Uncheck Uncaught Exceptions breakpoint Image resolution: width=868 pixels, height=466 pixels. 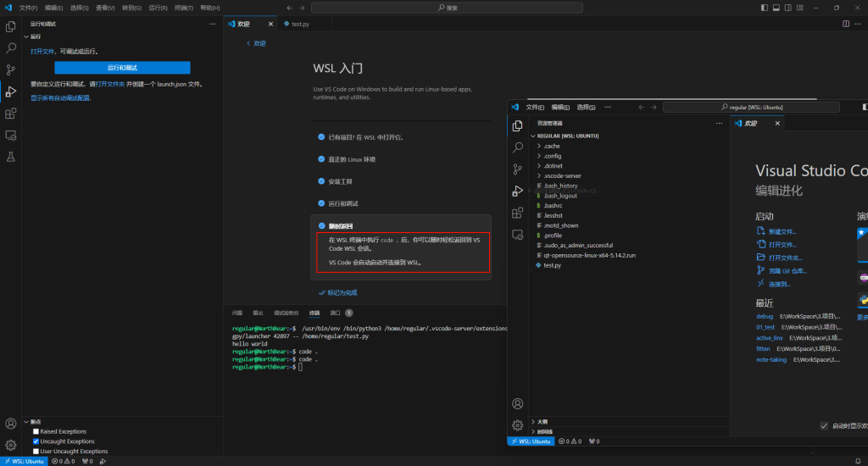pyautogui.click(x=36, y=441)
